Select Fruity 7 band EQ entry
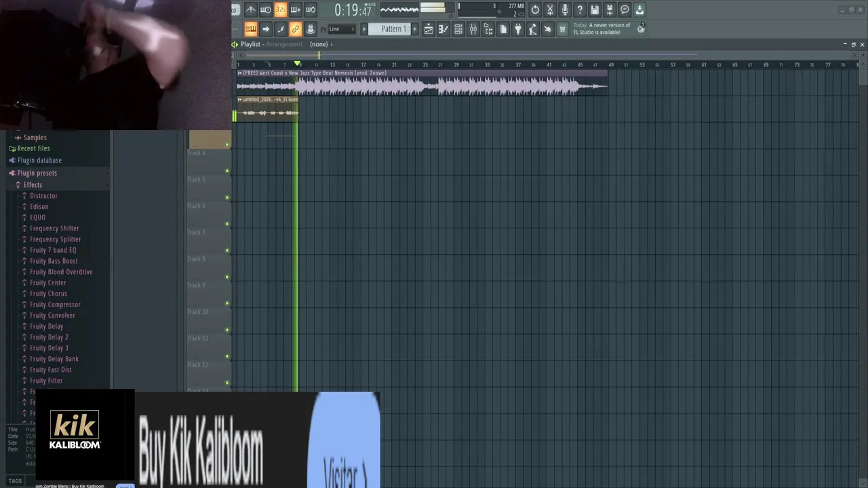The height and width of the screenshot is (488, 868). 53,250
